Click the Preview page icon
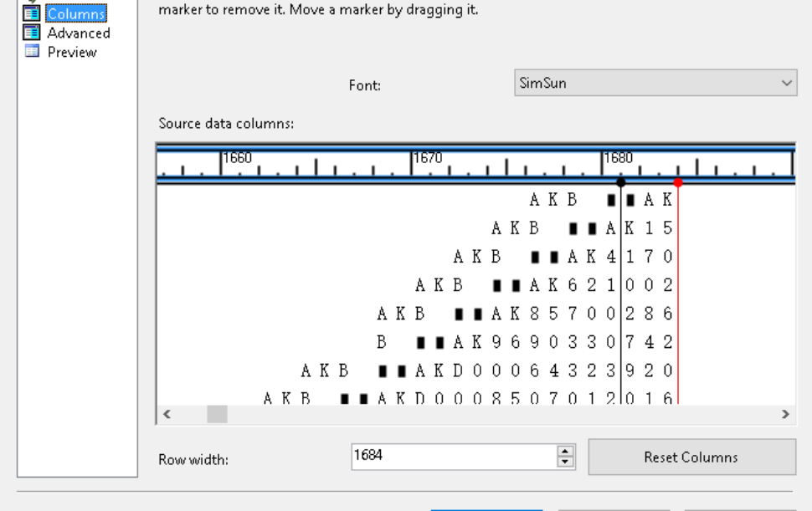Viewport: 812px width, 511px height. tap(30, 51)
